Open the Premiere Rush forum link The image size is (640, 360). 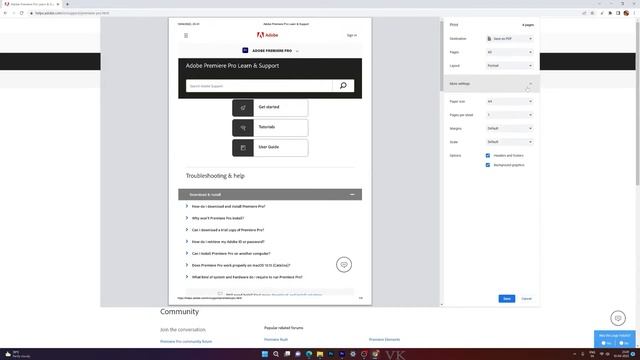pyautogui.click(x=276, y=340)
